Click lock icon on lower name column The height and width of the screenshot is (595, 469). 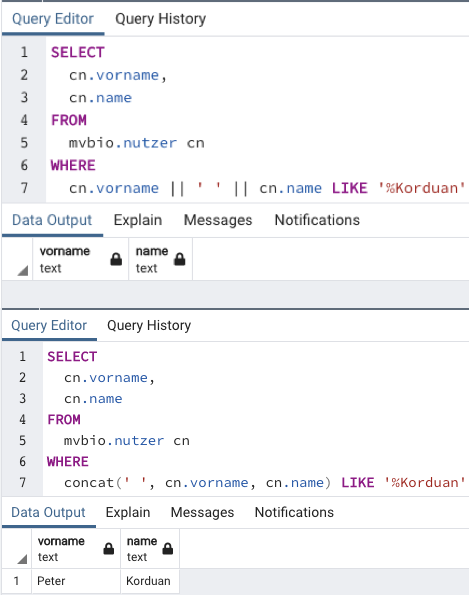[x=167, y=549]
